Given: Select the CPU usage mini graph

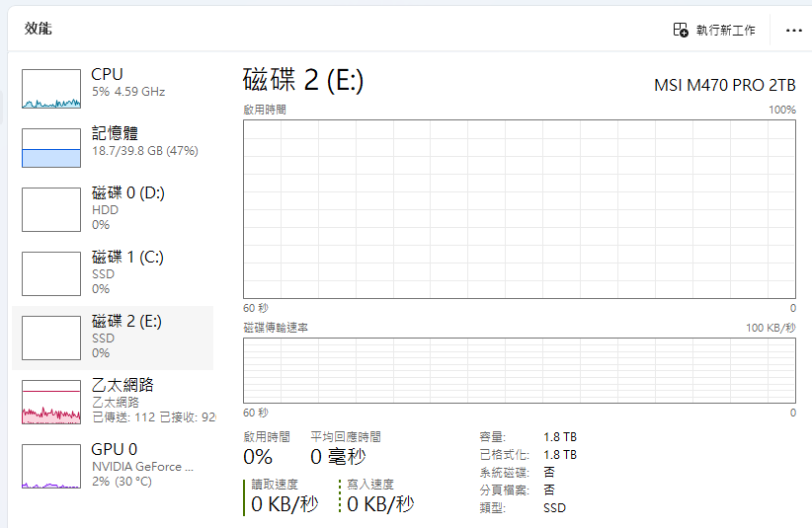Looking at the screenshot, I should click(x=51, y=89).
